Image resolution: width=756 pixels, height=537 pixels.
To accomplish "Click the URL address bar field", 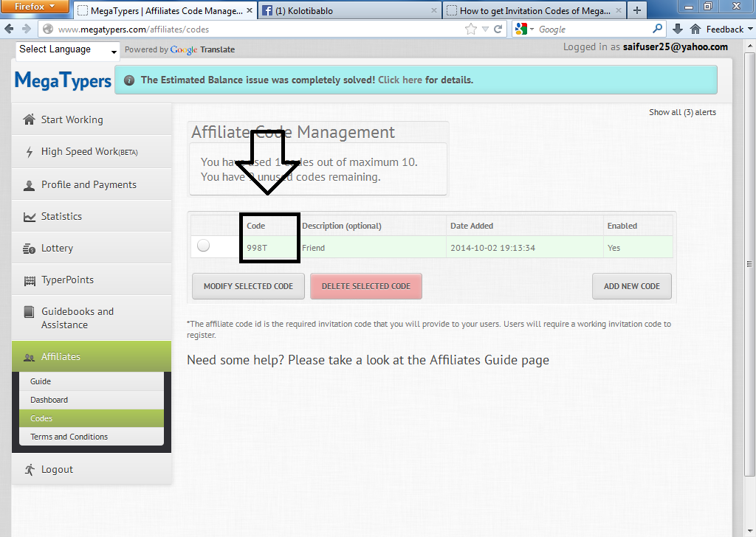I will (x=261, y=30).
